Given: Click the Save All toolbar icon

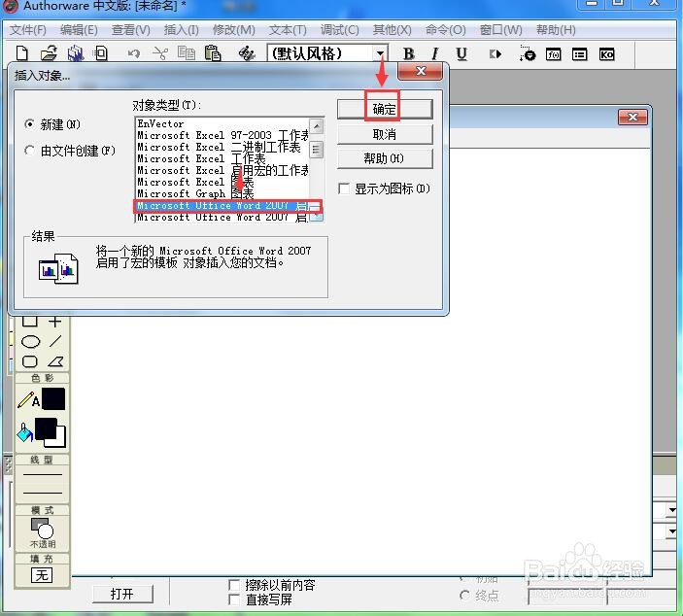Looking at the screenshot, I should coord(76,53).
